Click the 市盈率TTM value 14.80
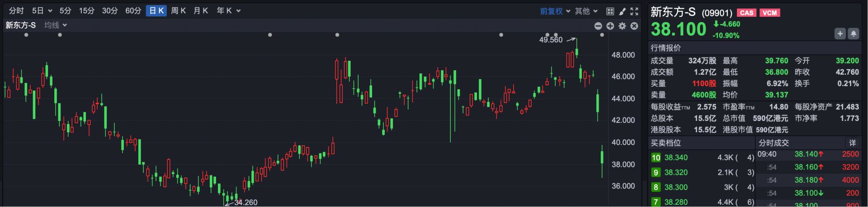This screenshot has height=207, width=868. pos(779,107)
